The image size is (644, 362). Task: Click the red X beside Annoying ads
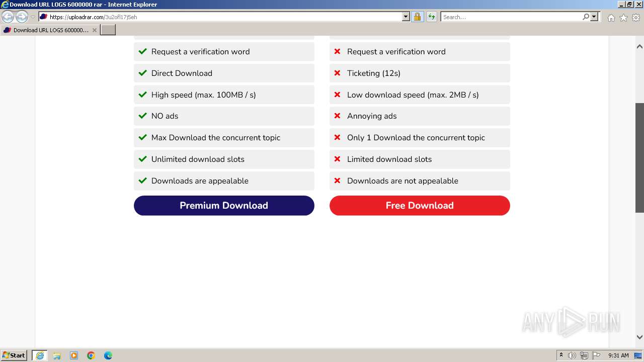pos(337,116)
